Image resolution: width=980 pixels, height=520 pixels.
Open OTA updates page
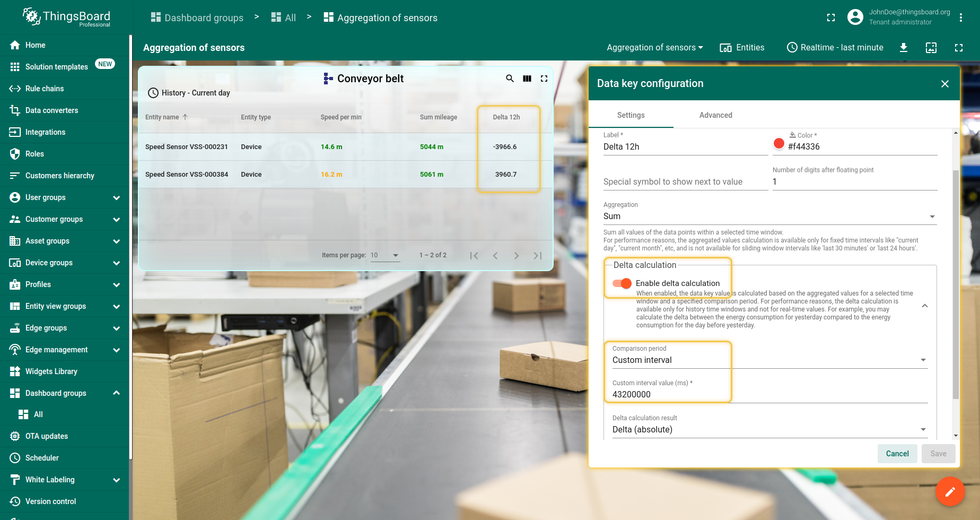pyautogui.click(x=64, y=436)
